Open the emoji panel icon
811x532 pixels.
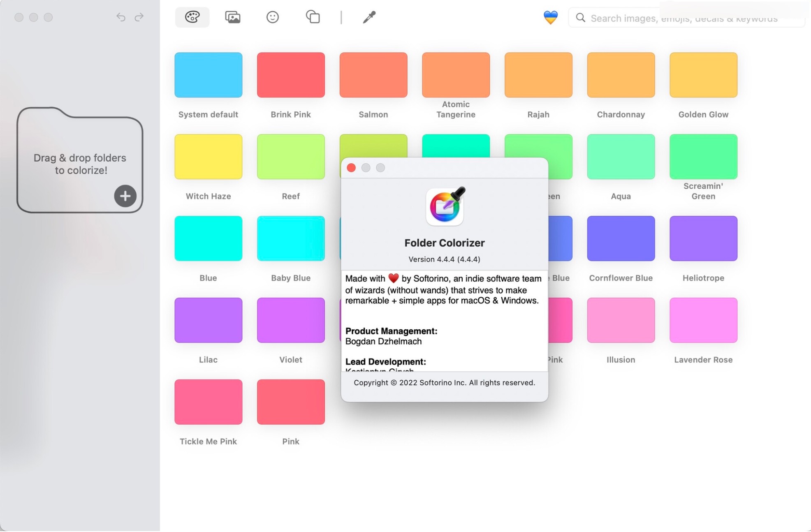tap(272, 16)
